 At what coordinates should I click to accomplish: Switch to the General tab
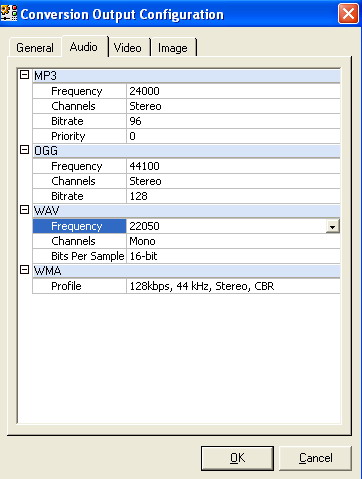[x=35, y=48]
